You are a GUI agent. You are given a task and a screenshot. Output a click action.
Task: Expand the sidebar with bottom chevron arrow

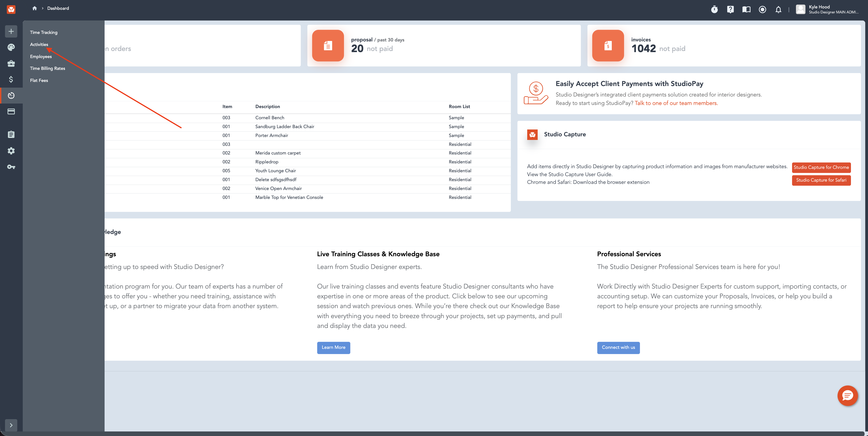coord(11,425)
